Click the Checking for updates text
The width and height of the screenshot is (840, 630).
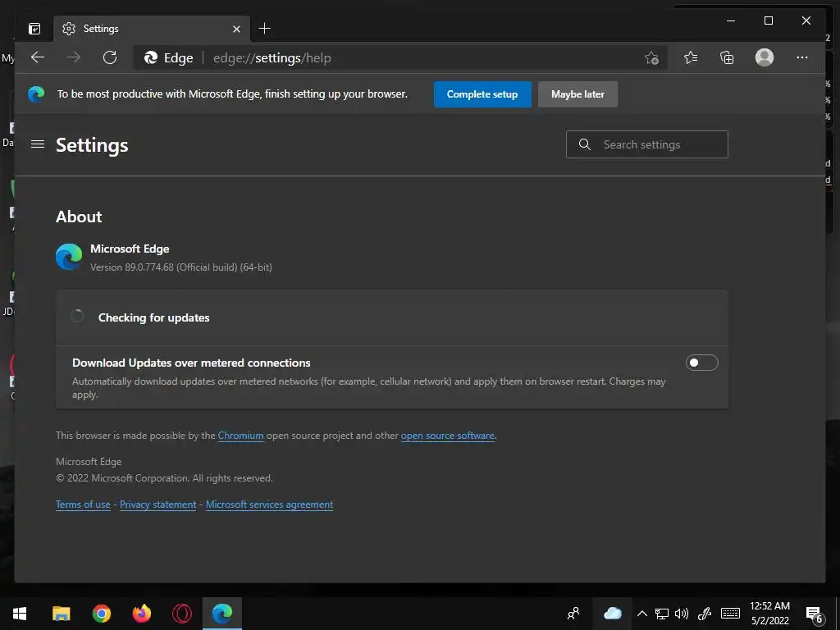point(153,317)
